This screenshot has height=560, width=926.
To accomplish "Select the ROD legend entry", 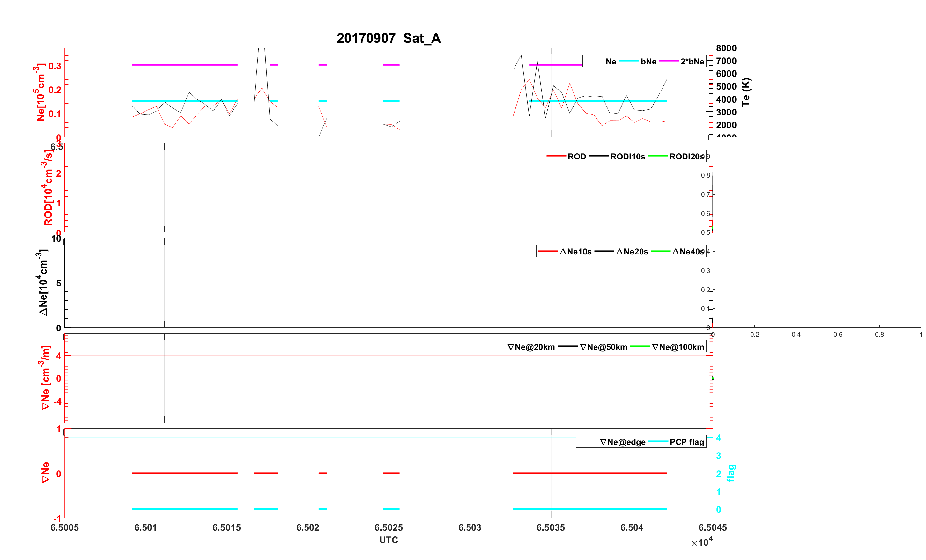I will pos(576,157).
